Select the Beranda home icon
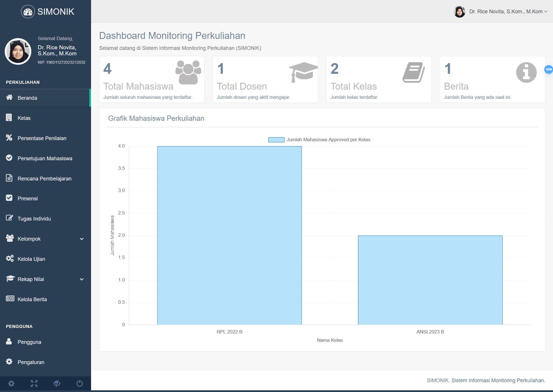Screen dimensions: 553x392 tap(10, 98)
